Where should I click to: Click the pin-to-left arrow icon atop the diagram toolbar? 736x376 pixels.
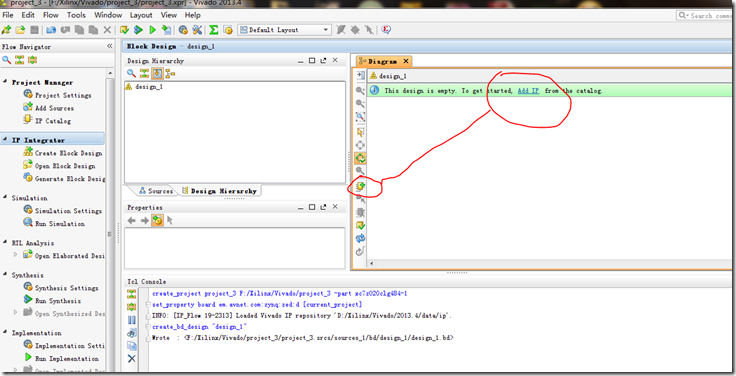pyautogui.click(x=360, y=75)
